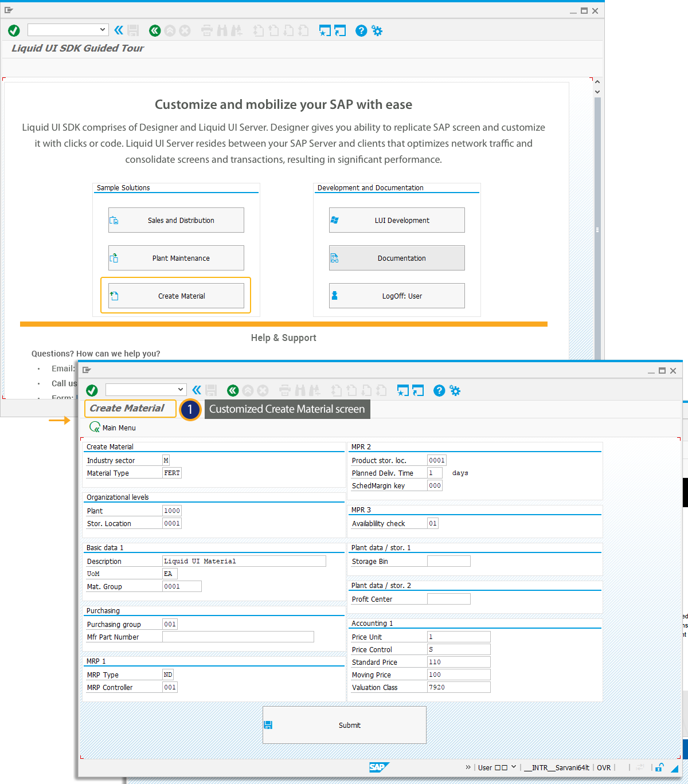The height and width of the screenshot is (784, 688).
Task: Click the Material Type field showing FERT
Action: (172, 473)
